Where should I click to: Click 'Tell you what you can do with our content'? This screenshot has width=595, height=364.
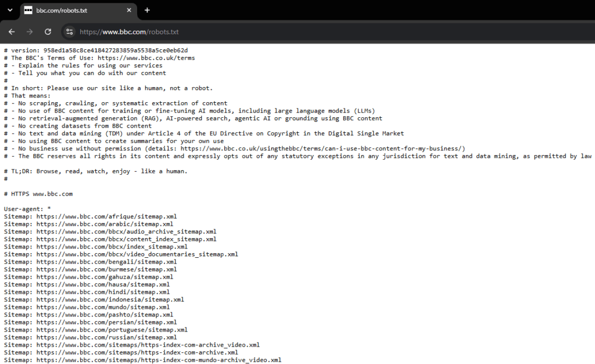[x=85, y=73]
